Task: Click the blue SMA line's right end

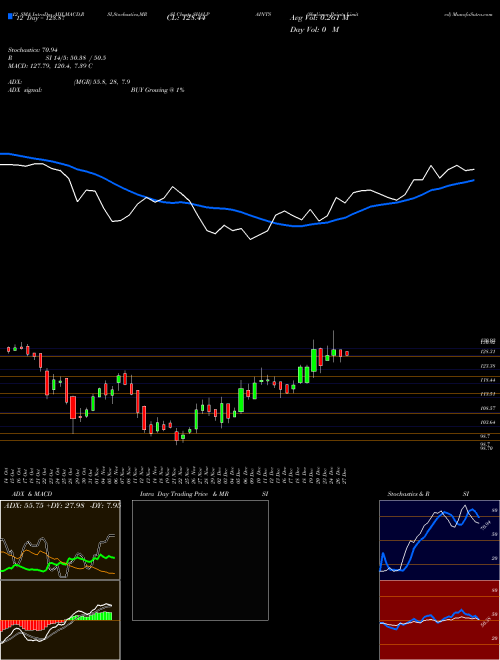Action: [473, 180]
